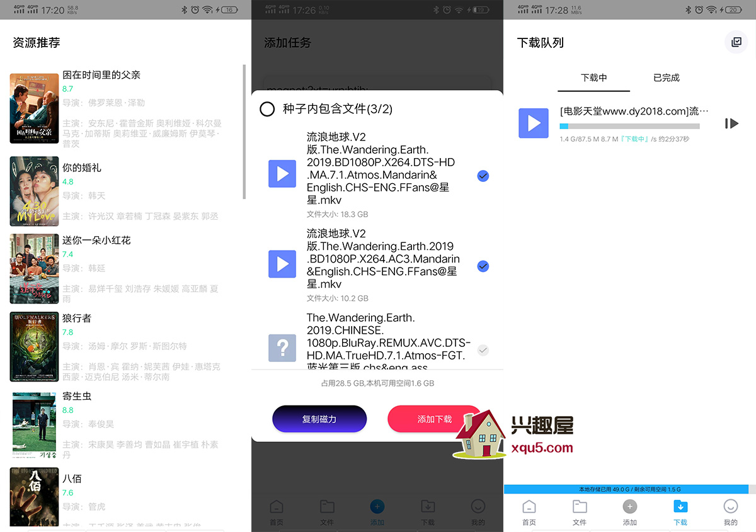
Task: Click the 添加下载 button
Action: (435, 419)
